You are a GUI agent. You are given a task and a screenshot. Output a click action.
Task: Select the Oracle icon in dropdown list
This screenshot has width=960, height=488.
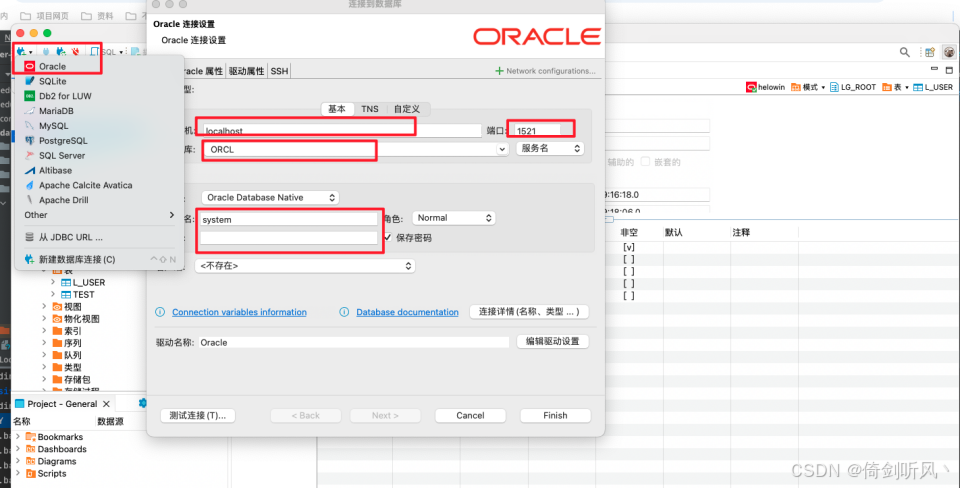tap(29, 66)
